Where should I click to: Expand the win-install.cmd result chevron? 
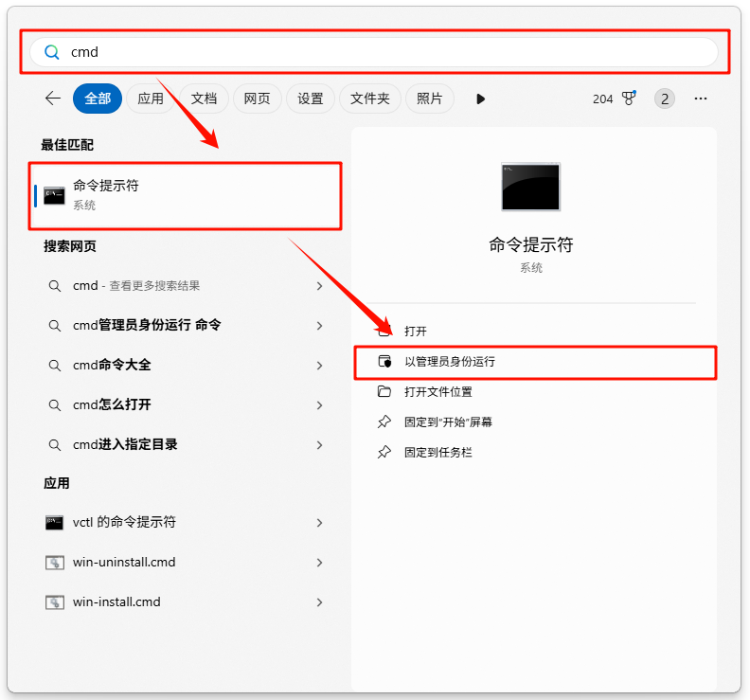point(320,602)
